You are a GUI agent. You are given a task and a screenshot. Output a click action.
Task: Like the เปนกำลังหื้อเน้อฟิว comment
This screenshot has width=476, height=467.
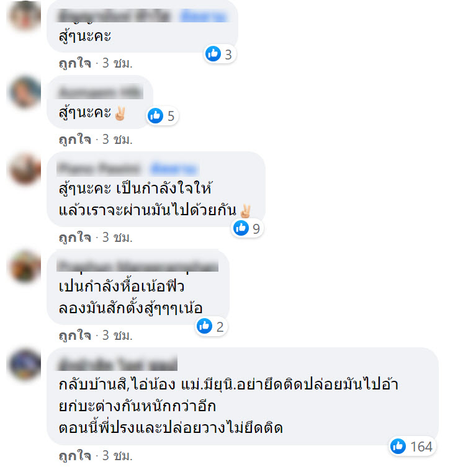(75, 336)
